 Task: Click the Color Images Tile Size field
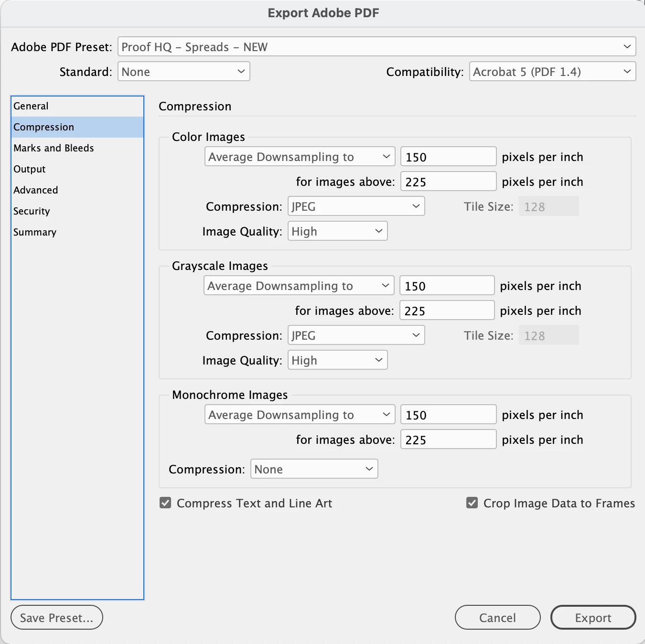(548, 206)
